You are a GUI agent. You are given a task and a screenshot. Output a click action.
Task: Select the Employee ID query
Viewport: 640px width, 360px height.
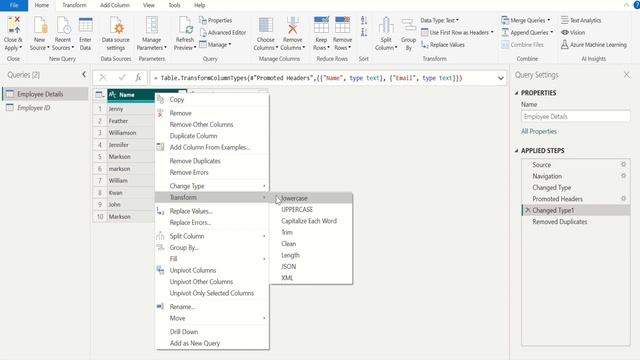click(x=45, y=108)
